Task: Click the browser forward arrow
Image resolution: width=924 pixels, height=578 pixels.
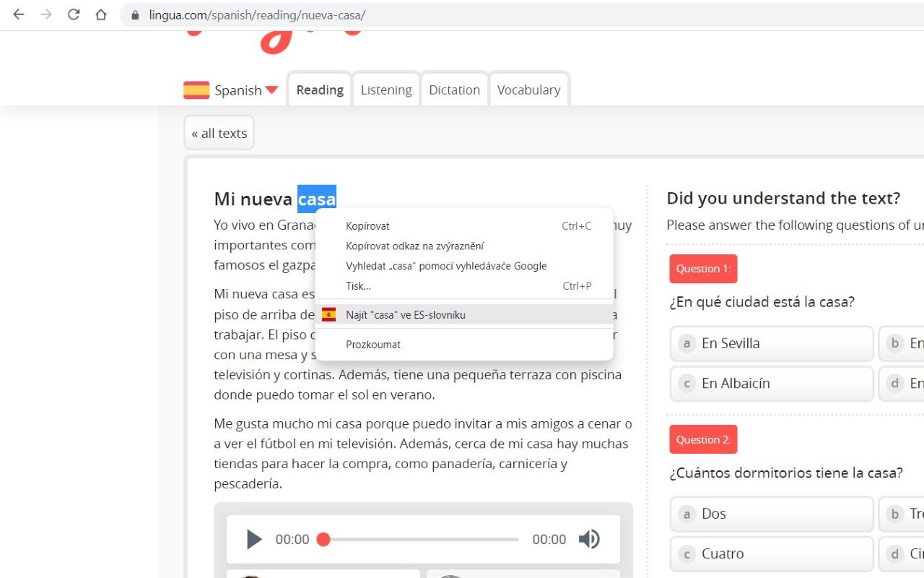Action: click(46, 14)
